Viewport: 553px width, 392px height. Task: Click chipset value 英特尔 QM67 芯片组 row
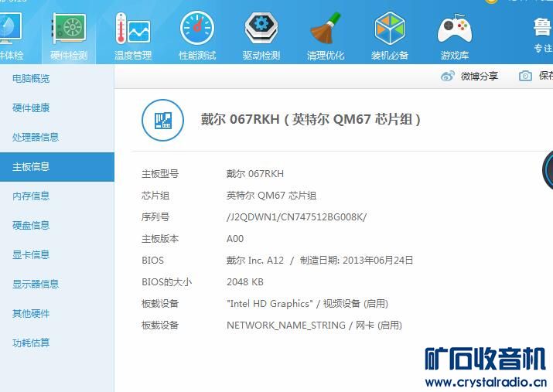coord(271,196)
